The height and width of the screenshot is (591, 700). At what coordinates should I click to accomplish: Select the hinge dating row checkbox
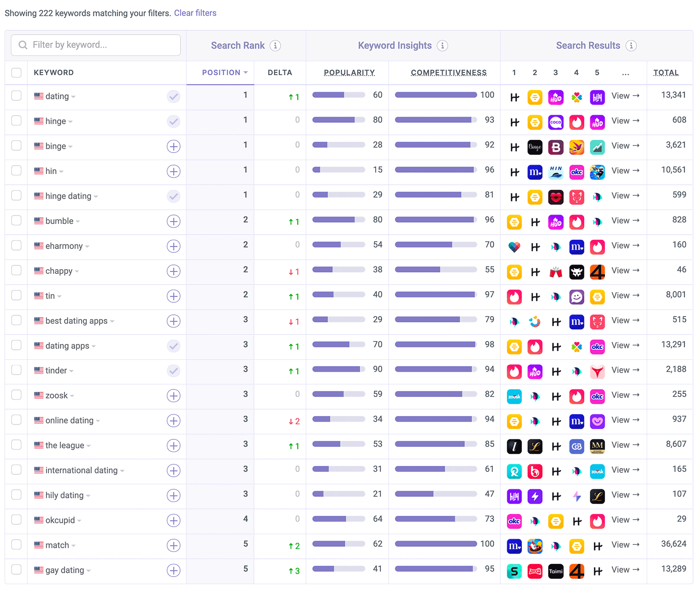16,195
